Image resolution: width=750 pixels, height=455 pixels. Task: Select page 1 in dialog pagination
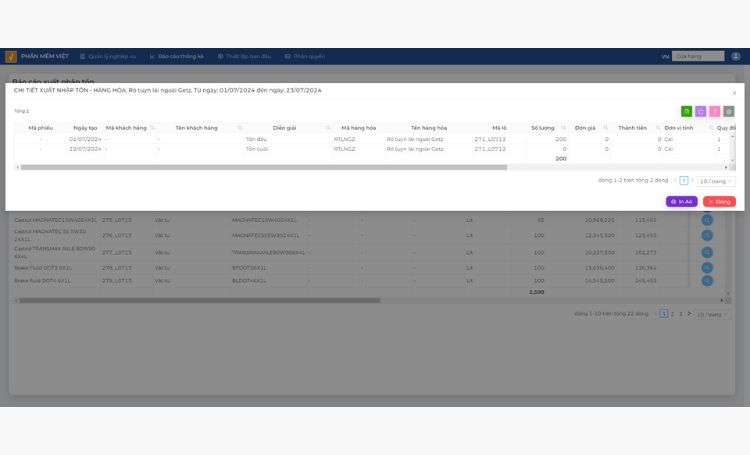click(684, 180)
